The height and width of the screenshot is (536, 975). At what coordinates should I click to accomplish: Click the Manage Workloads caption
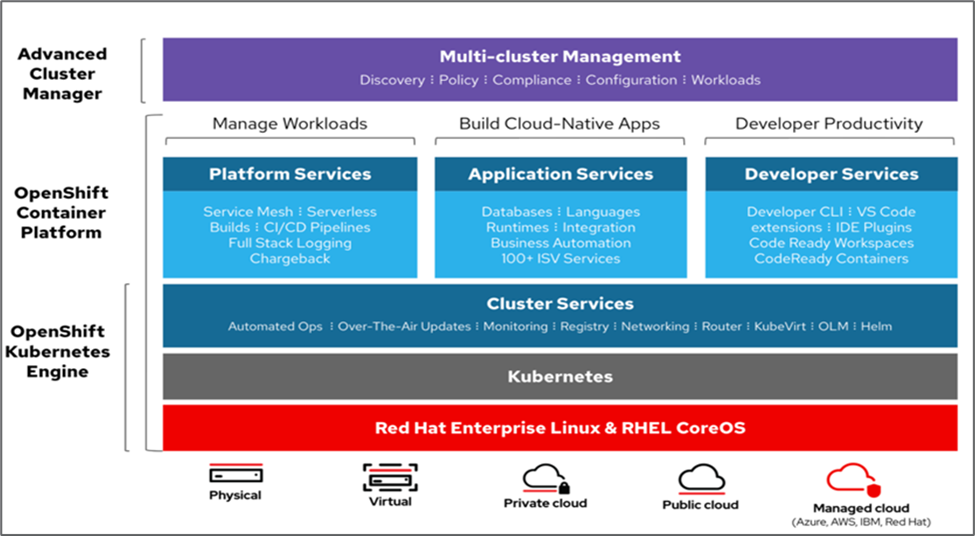290,124
